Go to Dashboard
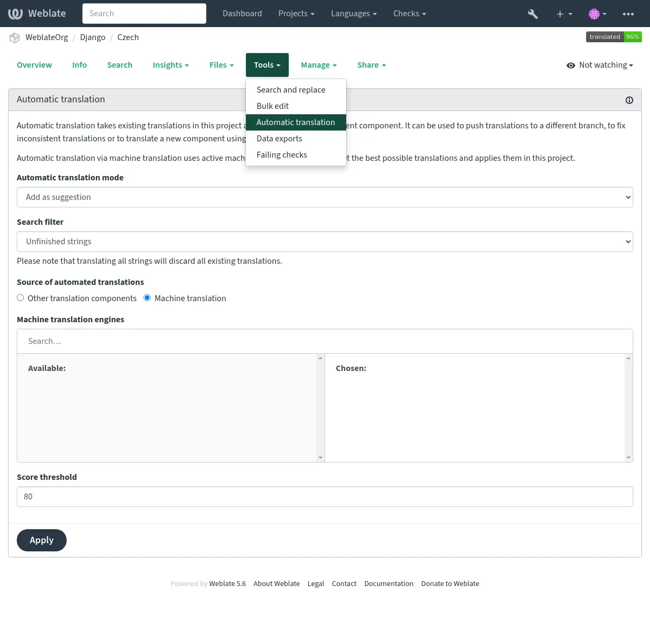650x644 pixels. tap(242, 14)
